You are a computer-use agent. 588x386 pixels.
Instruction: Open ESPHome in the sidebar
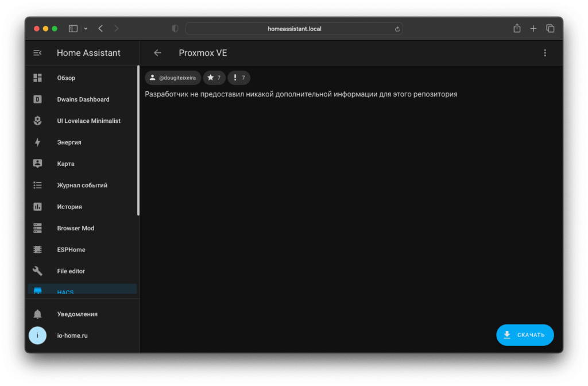82,249
